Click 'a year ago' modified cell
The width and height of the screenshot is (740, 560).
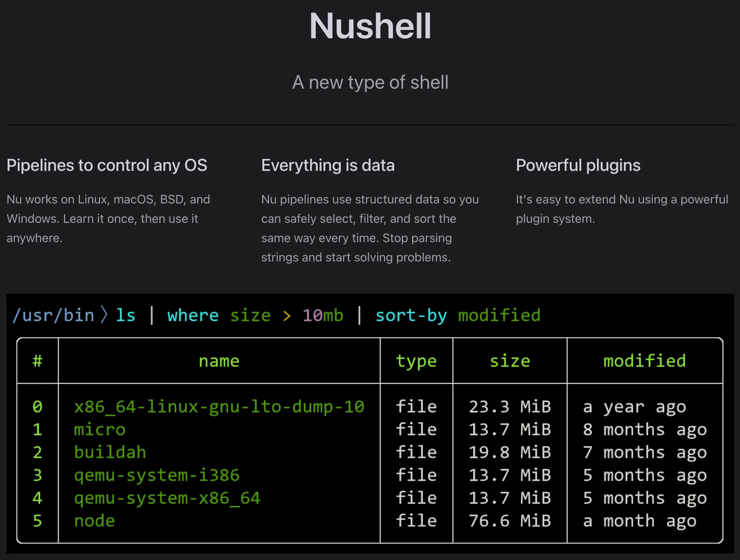tap(635, 407)
